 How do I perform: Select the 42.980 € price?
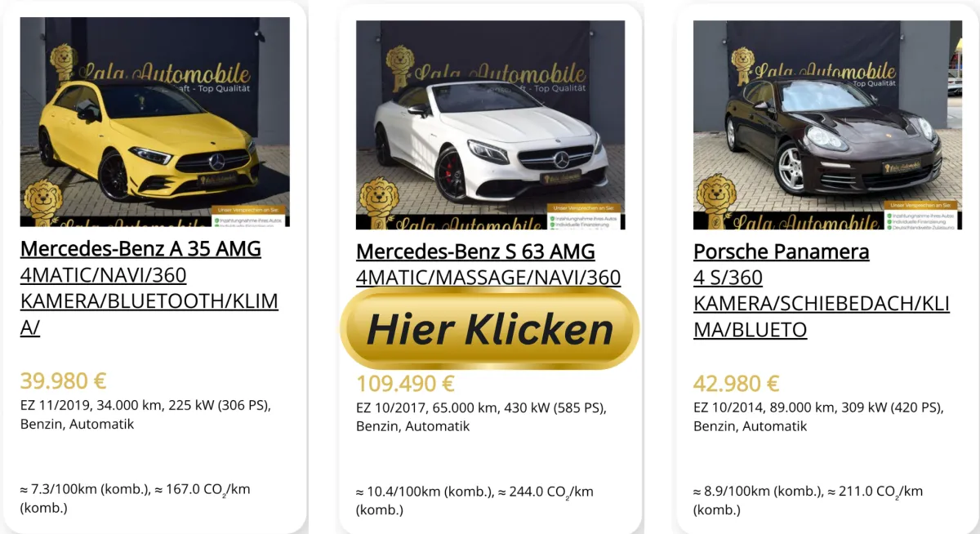[737, 383]
